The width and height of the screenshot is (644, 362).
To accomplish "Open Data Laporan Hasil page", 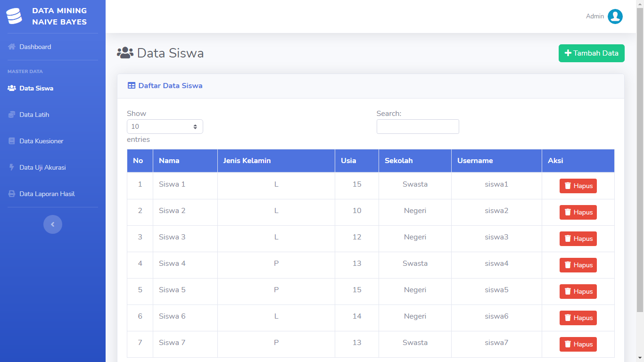I will 53,194.
